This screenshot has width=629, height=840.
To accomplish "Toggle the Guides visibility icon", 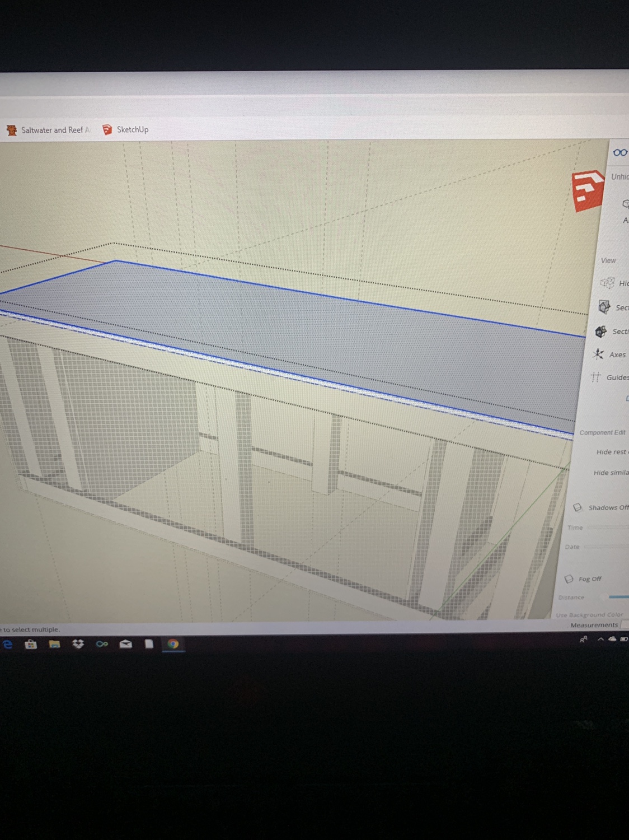I will coord(595,377).
